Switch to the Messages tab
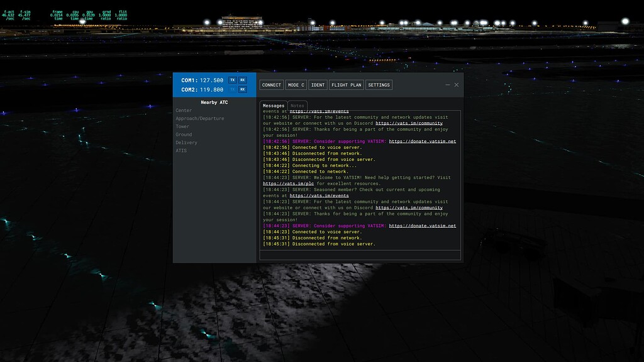Screen dimensions: 644x362 pyautogui.click(x=275, y=105)
